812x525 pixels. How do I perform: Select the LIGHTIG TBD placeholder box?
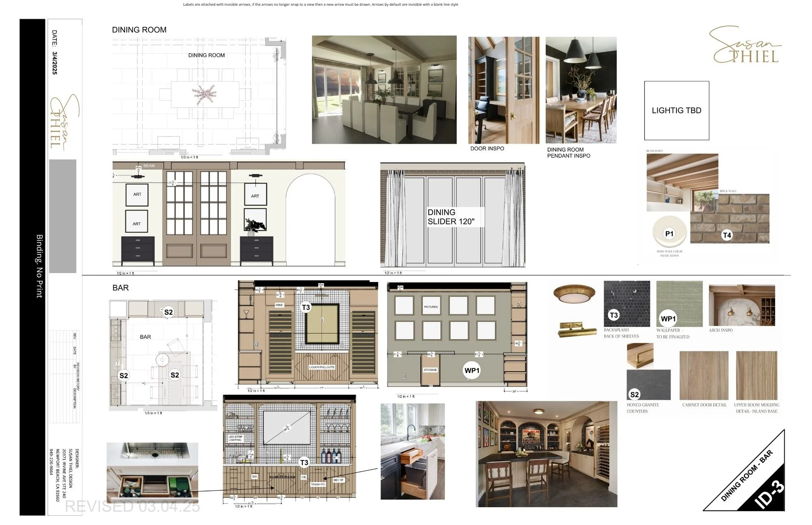click(x=676, y=110)
